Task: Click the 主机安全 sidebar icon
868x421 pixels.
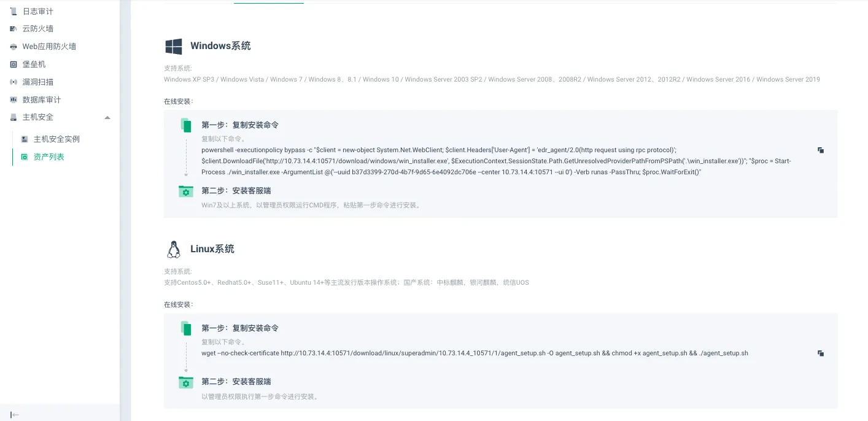Action: coord(12,117)
